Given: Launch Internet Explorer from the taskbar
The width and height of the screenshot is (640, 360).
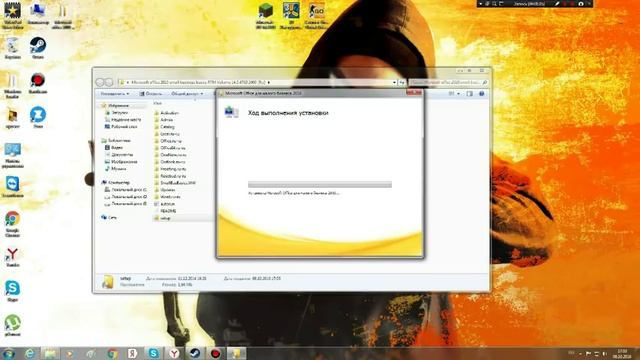Looking at the screenshot, I should (x=29, y=353).
